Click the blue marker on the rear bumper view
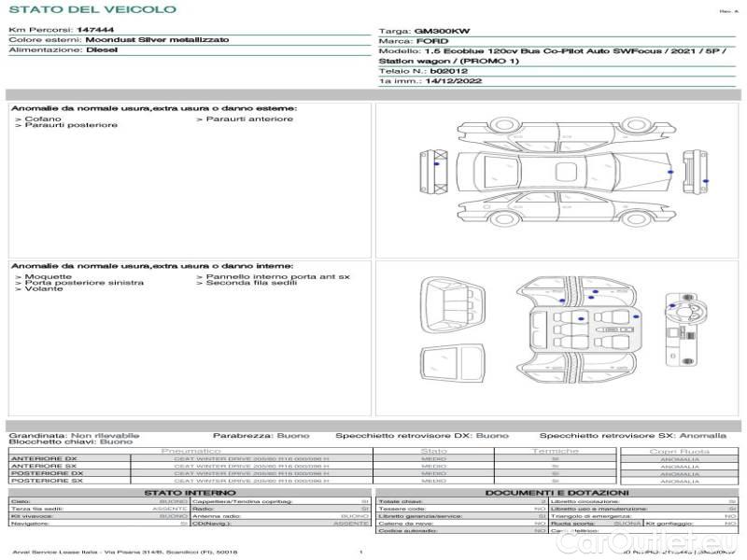The image size is (747, 560). click(x=436, y=164)
